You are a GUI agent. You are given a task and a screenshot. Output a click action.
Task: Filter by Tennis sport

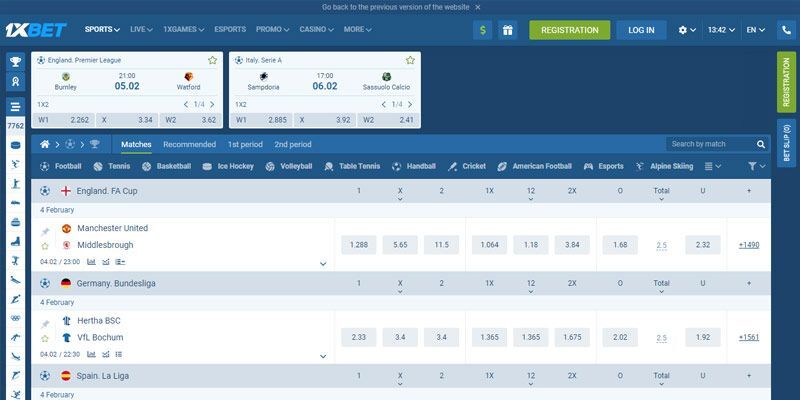click(112, 166)
